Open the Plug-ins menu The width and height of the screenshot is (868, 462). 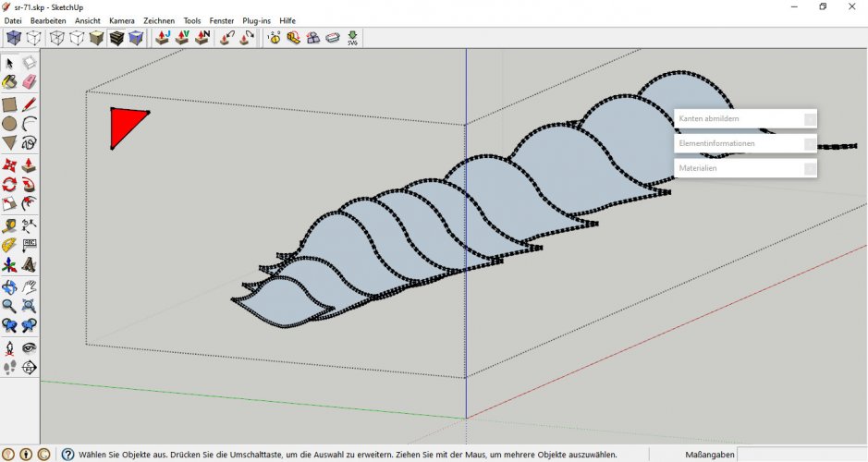[256, 20]
